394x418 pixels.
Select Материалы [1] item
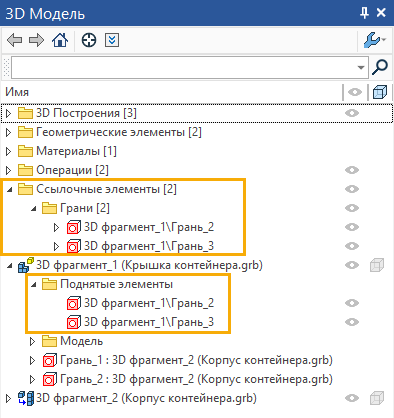(76, 151)
